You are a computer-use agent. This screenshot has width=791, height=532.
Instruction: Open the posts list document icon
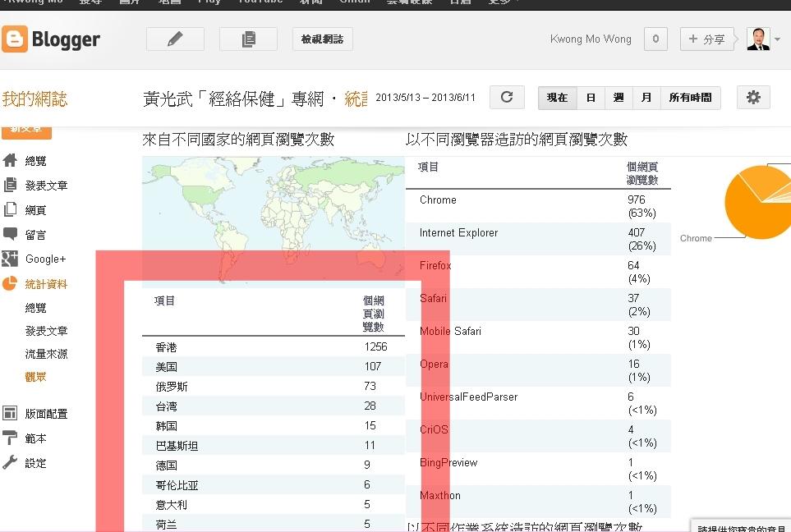(248, 39)
